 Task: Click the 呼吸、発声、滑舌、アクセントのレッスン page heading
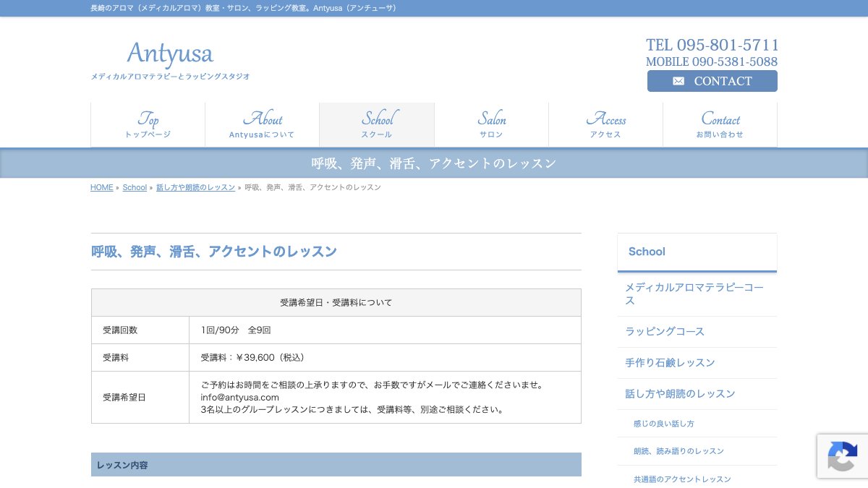coord(214,252)
